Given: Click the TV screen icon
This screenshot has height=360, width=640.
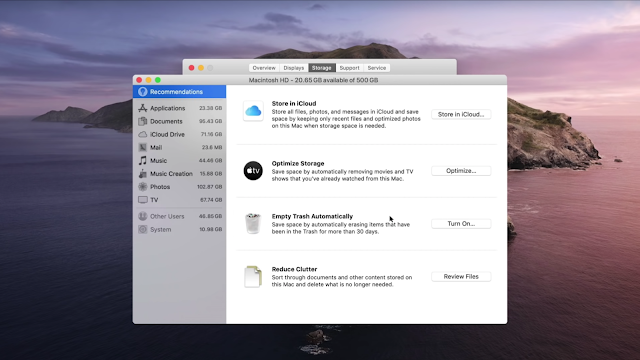Looking at the screenshot, I should (142, 200).
